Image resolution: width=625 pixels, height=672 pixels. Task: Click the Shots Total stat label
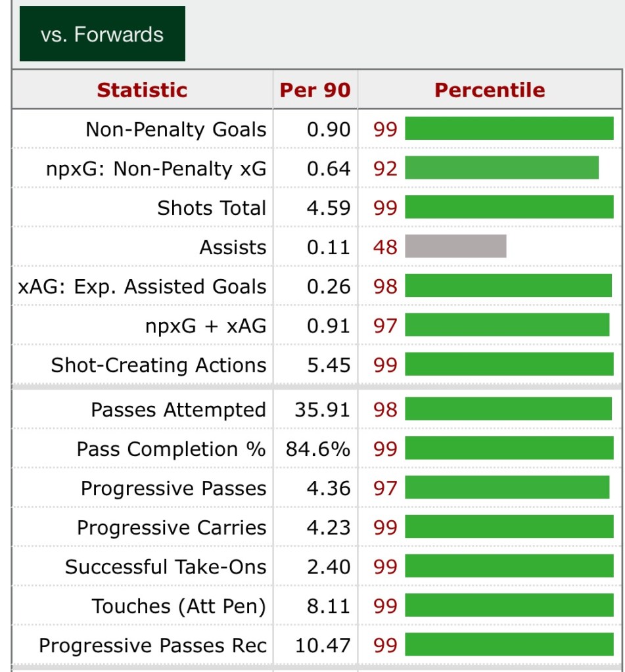point(212,208)
